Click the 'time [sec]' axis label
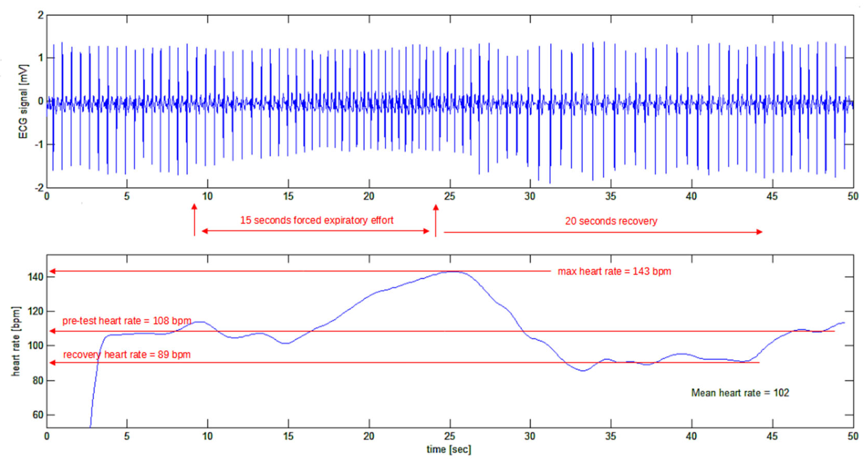This screenshot has width=868, height=469. coord(449,450)
